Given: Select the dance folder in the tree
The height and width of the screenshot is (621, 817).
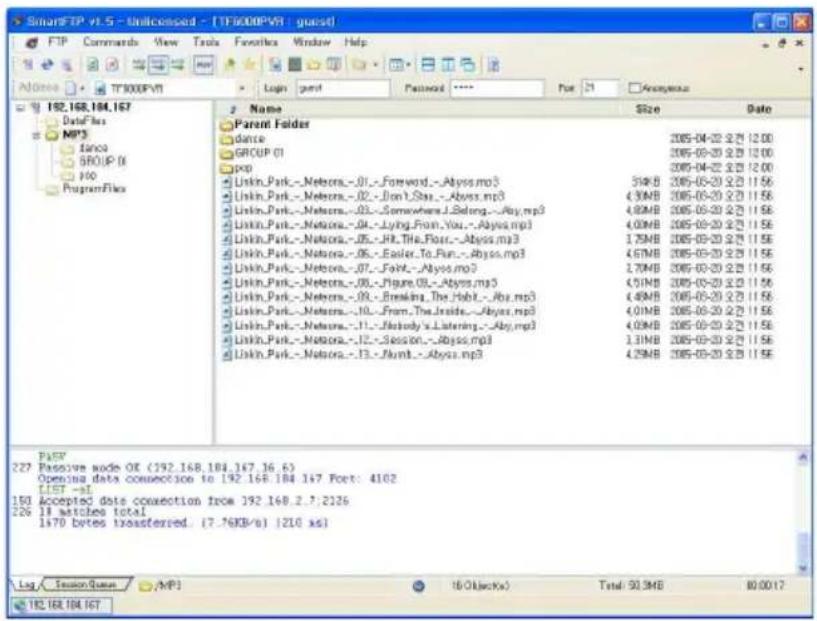Looking at the screenshot, I should click(93, 148).
